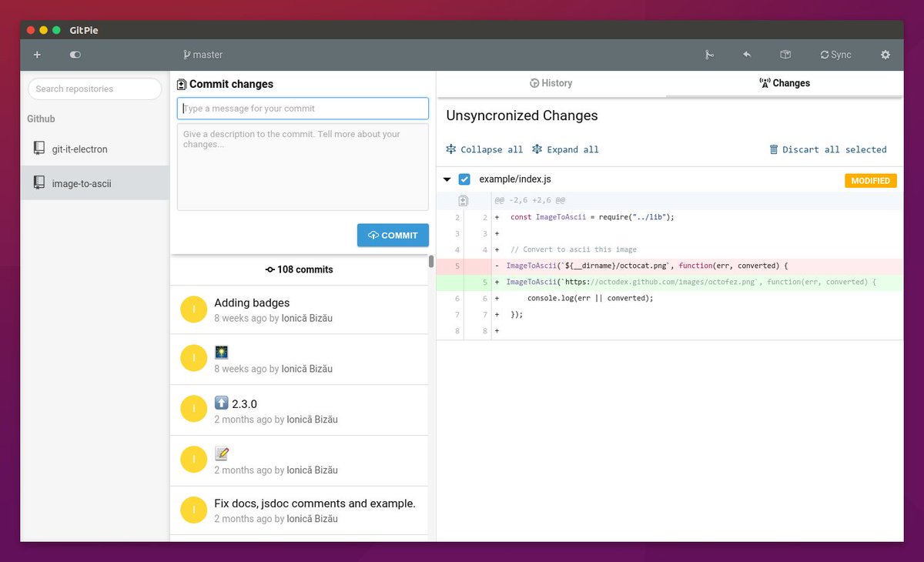This screenshot has width=924, height=562.
Task: Open the Fix docs, jsdoc comments commit
Action: tap(299, 510)
